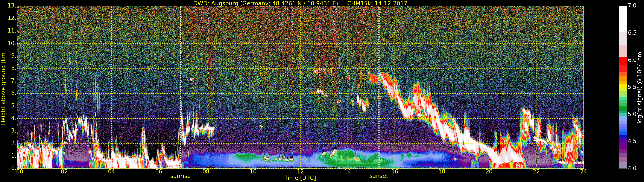This screenshot has width=644, height=182.
Task: Click the x-axis tick label '14'
Action: click(x=348, y=172)
